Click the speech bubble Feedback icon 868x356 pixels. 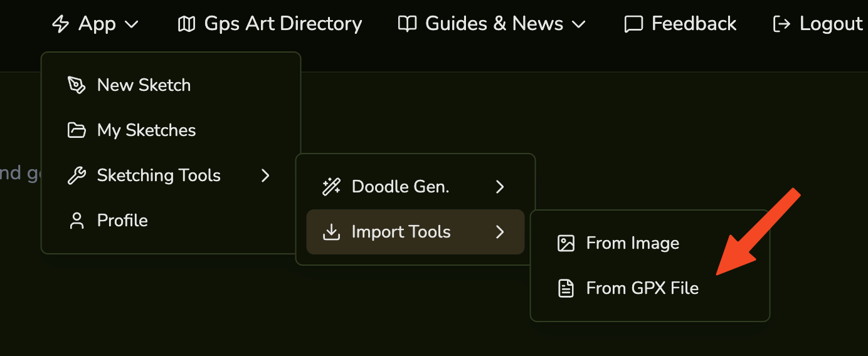tap(633, 24)
